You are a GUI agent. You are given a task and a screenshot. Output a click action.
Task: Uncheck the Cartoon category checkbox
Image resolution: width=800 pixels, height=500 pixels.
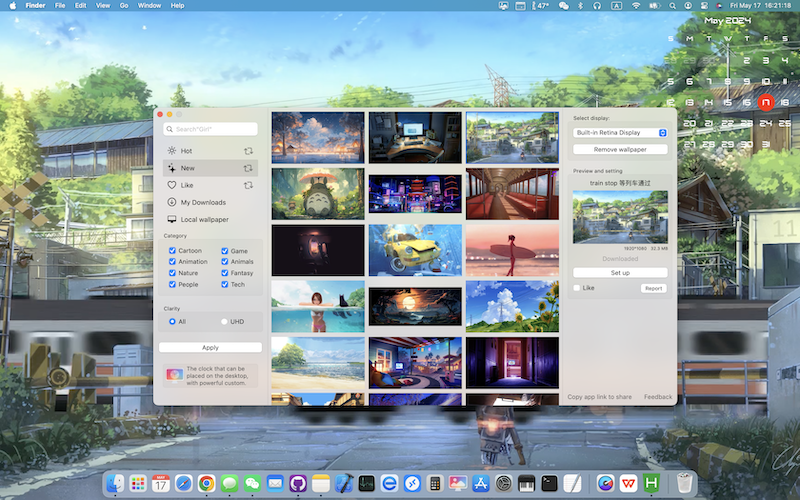click(172, 251)
